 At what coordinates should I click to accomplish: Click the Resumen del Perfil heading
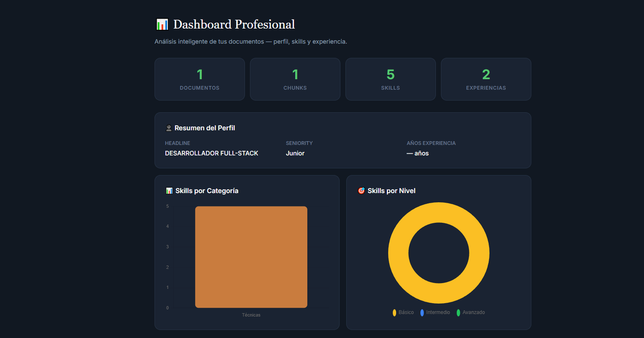(x=205, y=128)
